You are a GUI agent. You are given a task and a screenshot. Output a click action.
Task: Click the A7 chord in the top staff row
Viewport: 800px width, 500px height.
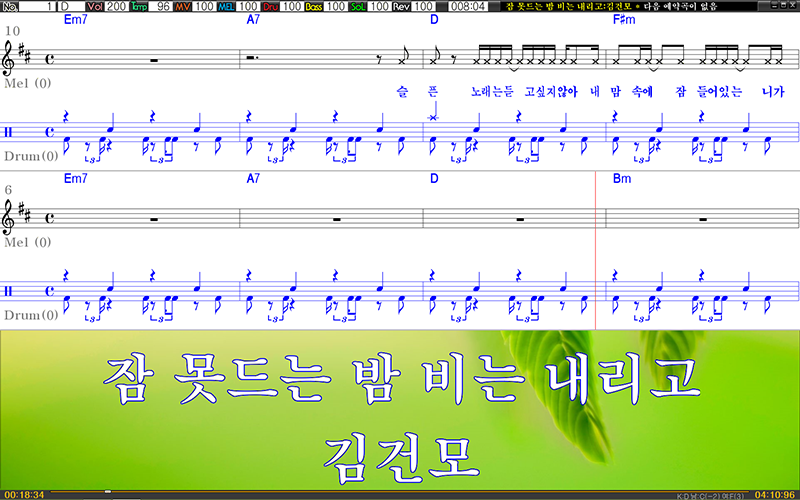point(253,20)
